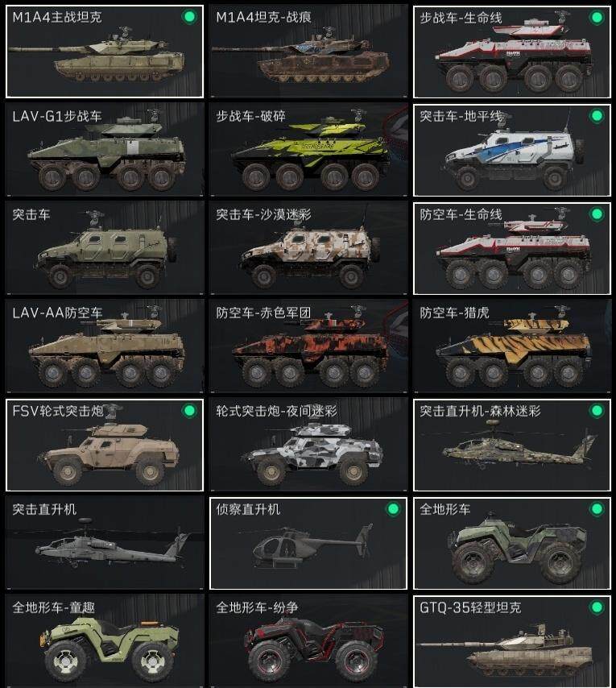Select the GTQ-35轻型坦克 light tank
Viewport: 616px width, 688px height.
(x=512, y=641)
